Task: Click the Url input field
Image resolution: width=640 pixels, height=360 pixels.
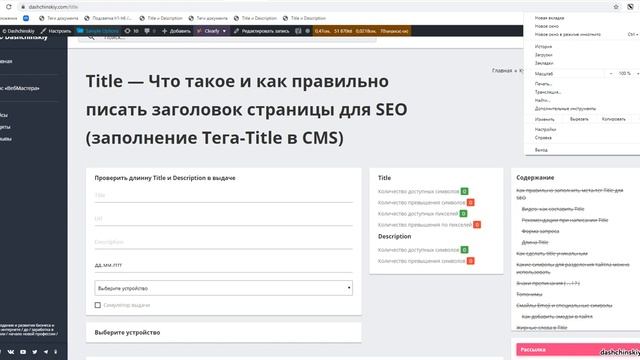Action: pos(223,219)
